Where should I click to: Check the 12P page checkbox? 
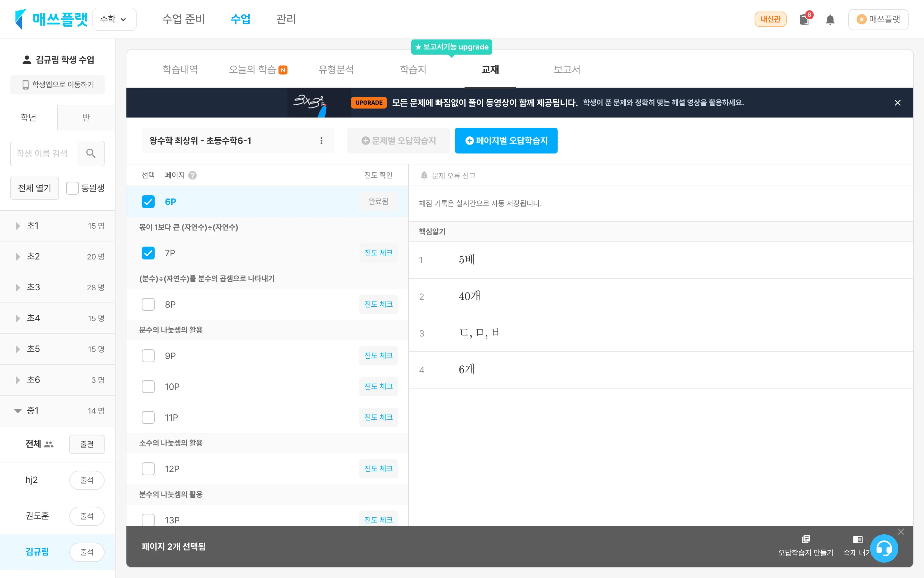click(148, 469)
